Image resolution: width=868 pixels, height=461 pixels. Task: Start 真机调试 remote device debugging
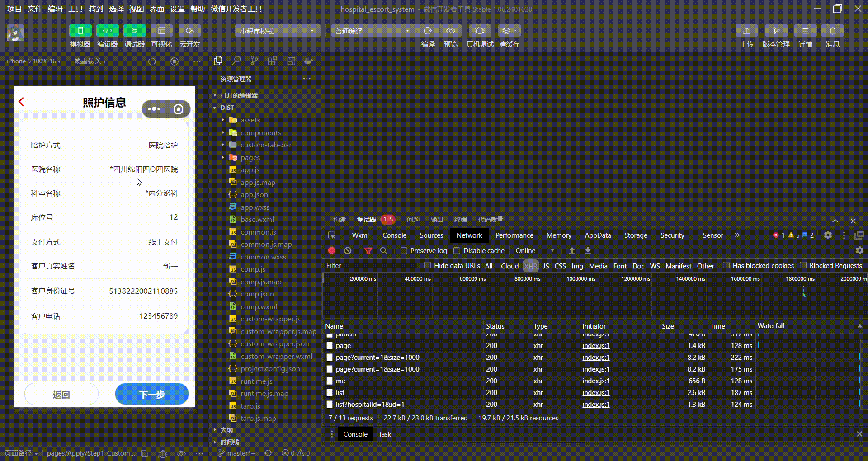pyautogui.click(x=480, y=31)
